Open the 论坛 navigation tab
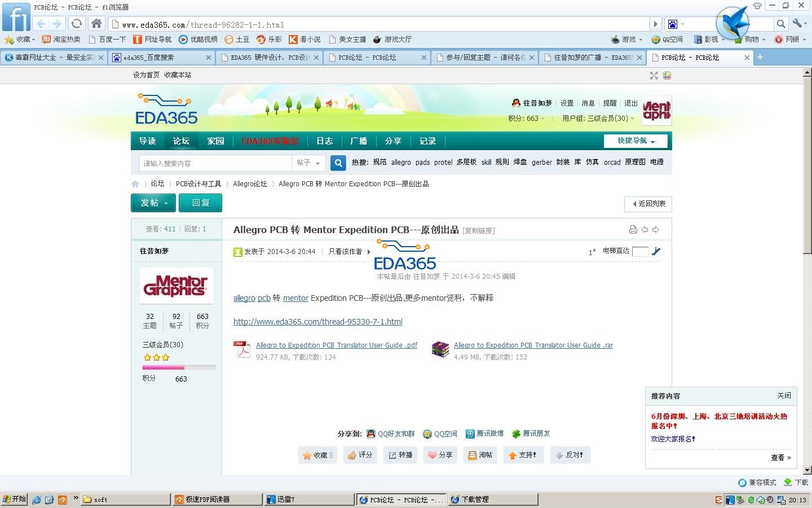Viewport: 812px width, 508px height. (x=181, y=141)
